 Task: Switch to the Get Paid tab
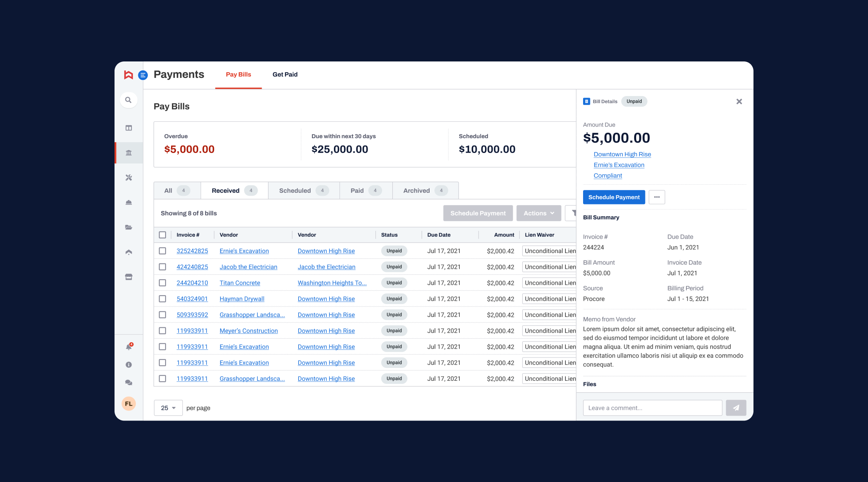pyautogui.click(x=285, y=75)
